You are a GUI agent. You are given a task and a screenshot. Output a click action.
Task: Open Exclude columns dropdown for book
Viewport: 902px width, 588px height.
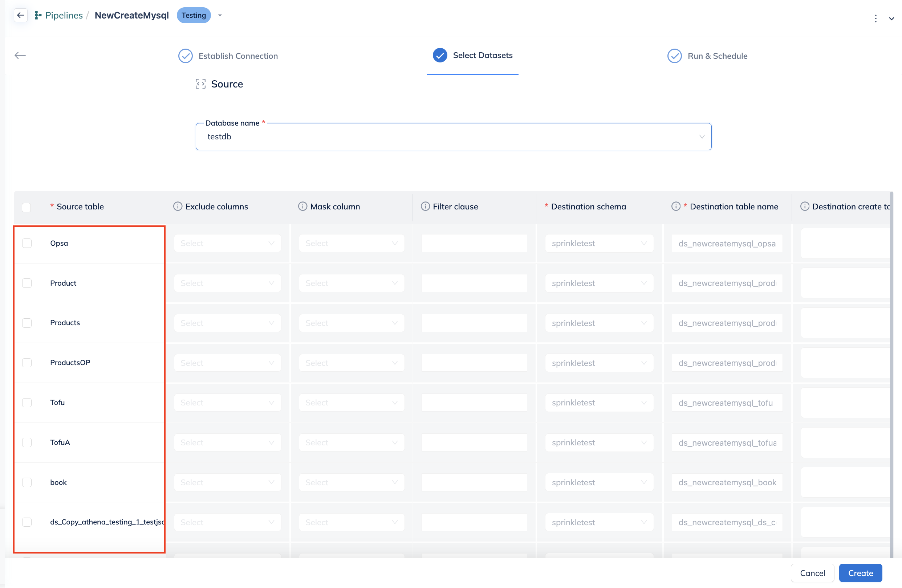pyautogui.click(x=227, y=482)
